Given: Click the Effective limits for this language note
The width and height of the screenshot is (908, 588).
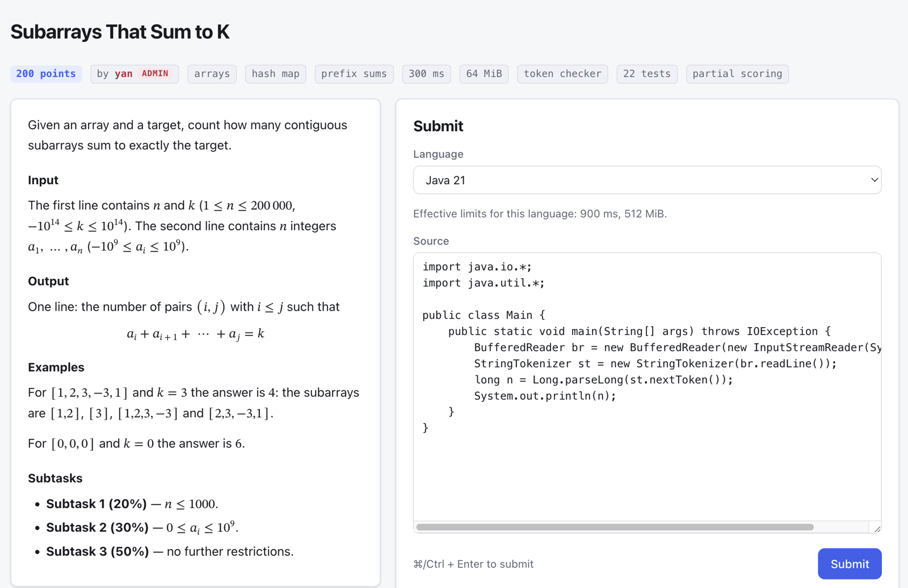Looking at the screenshot, I should tap(540, 214).
